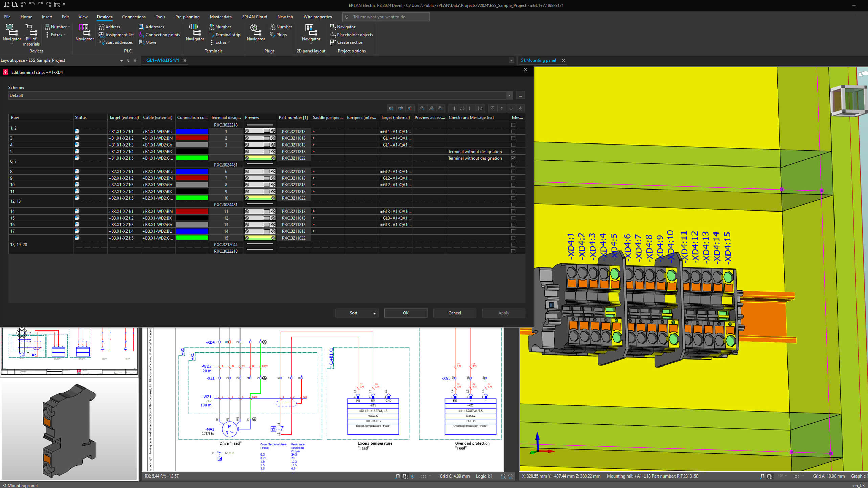Click the Cancel button
Image resolution: width=868 pixels, height=488 pixels.
point(454,313)
